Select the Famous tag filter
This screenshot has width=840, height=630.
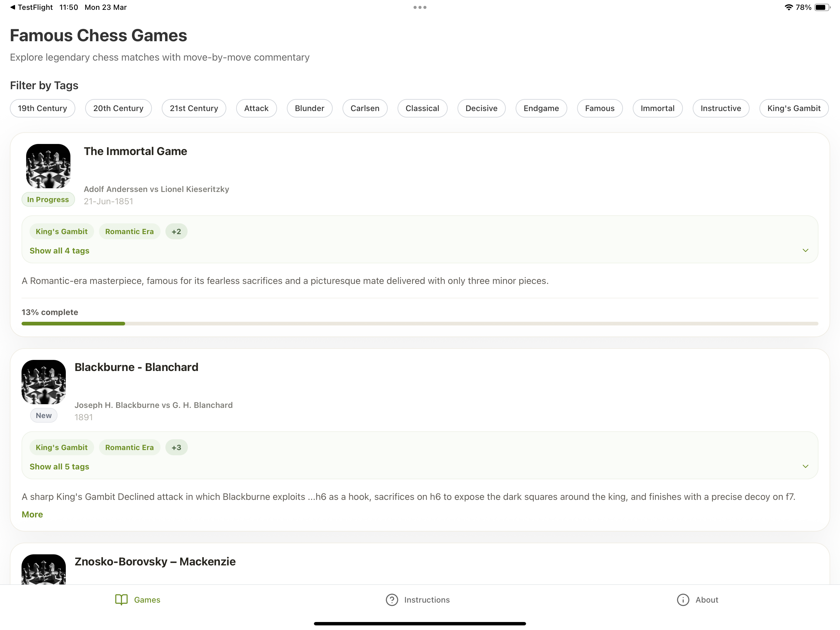point(600,108)
